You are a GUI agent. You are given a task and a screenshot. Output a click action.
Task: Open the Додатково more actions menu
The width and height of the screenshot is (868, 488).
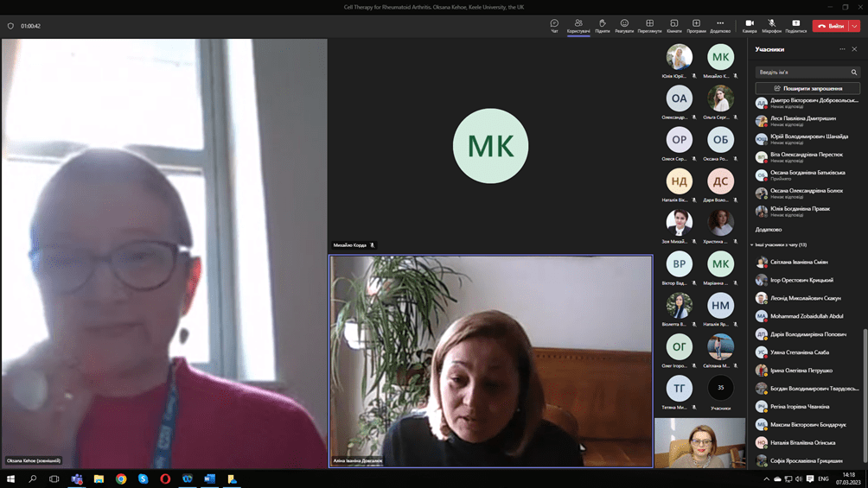click(720, 26)
